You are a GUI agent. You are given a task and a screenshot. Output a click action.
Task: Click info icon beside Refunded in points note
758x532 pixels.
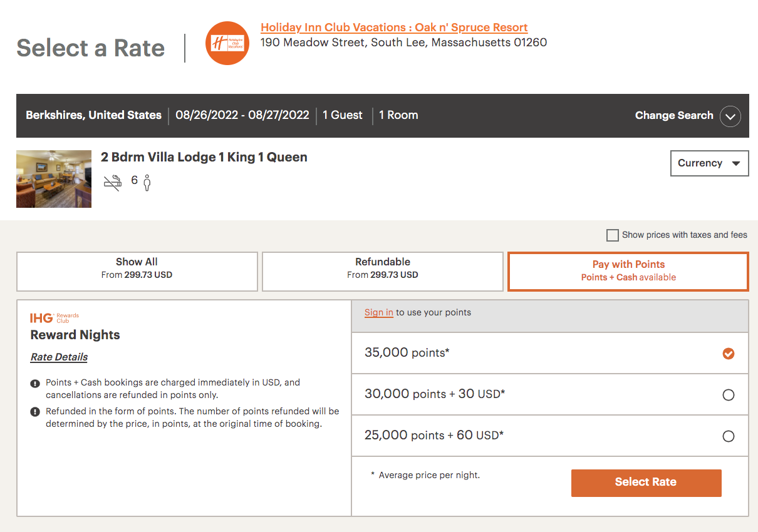pos(35,412)
